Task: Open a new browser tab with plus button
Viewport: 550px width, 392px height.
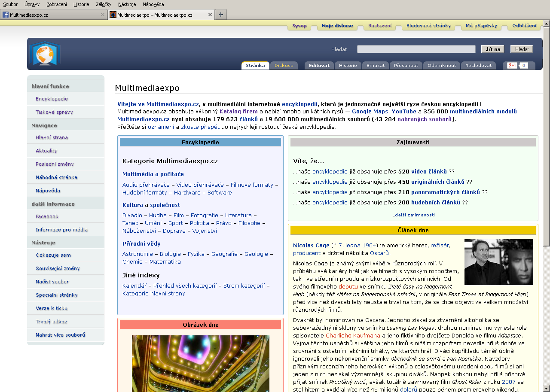Action: tap(220, 15)
